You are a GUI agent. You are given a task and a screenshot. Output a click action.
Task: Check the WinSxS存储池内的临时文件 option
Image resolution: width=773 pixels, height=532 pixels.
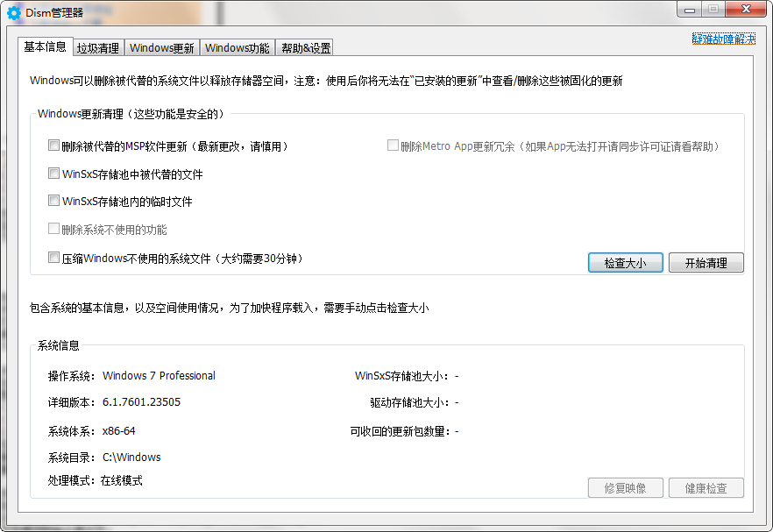point(53,201)
